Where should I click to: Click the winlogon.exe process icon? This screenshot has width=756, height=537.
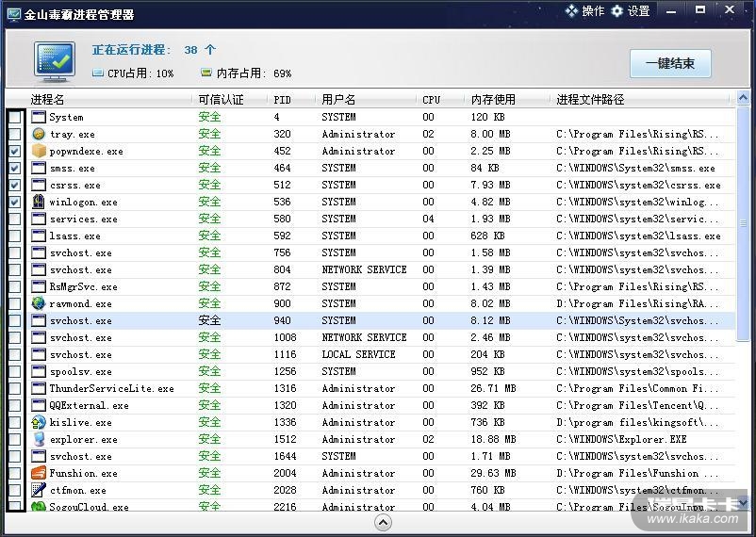pos(39,202)
